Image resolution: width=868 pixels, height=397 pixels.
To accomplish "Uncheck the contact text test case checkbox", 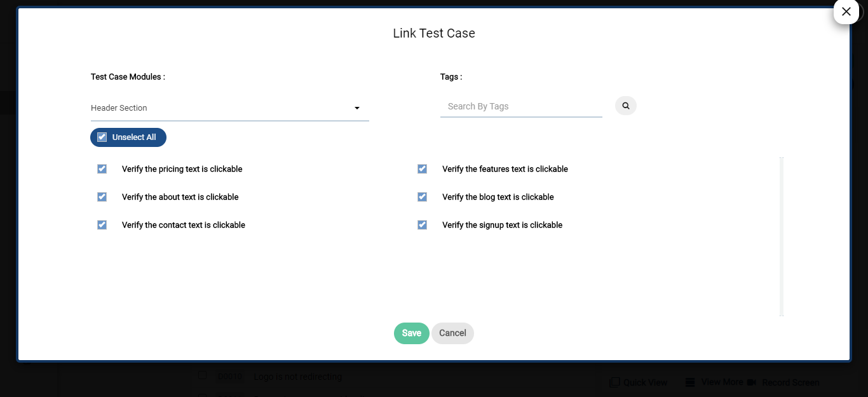I will pyautogui.click(x=102, y=225).
